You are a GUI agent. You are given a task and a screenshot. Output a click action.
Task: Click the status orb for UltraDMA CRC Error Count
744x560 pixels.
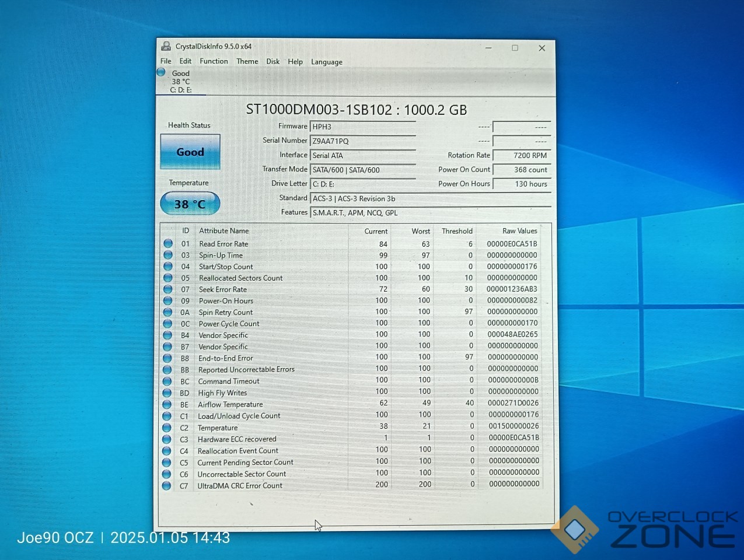pos(167,486)
